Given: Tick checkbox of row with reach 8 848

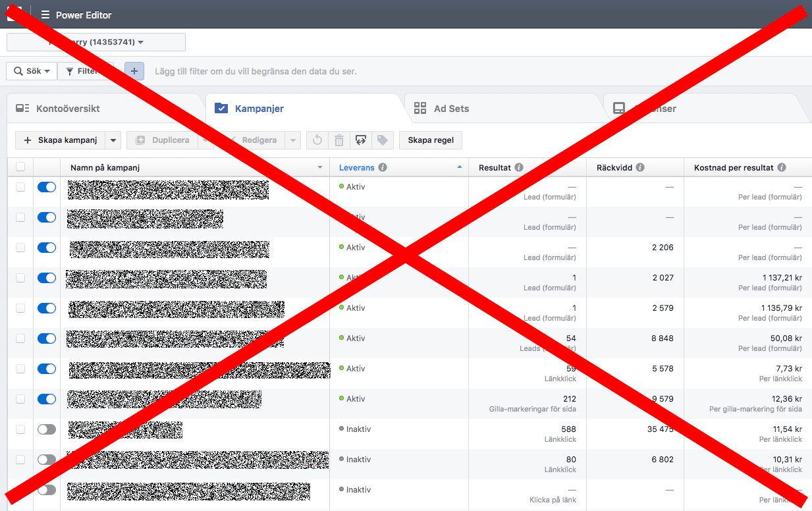Looking at the screenshot, I should click(20, 338).
